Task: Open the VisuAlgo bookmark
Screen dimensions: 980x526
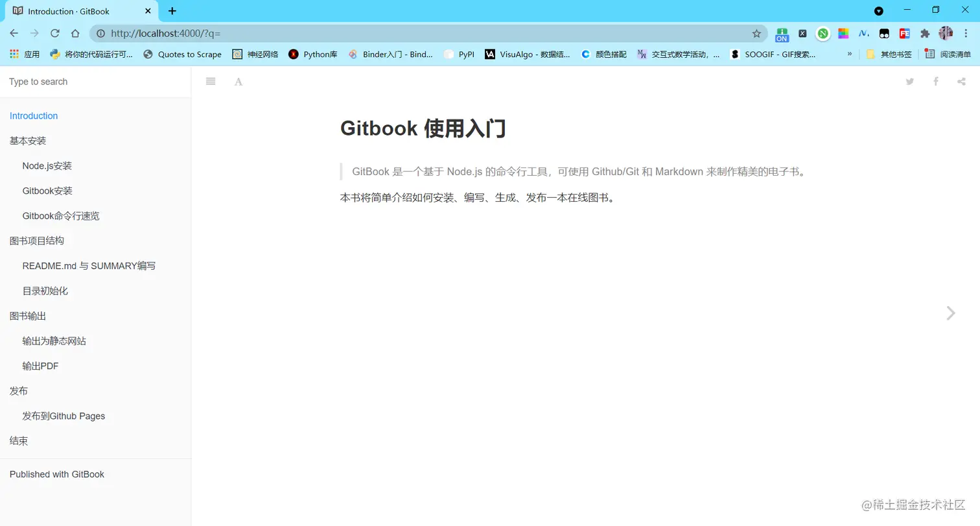Action: (528, 54)
